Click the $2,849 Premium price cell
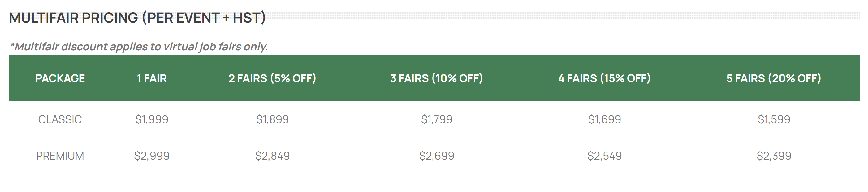This screenshot has width=868, height=192. click(x=272, y=156)
